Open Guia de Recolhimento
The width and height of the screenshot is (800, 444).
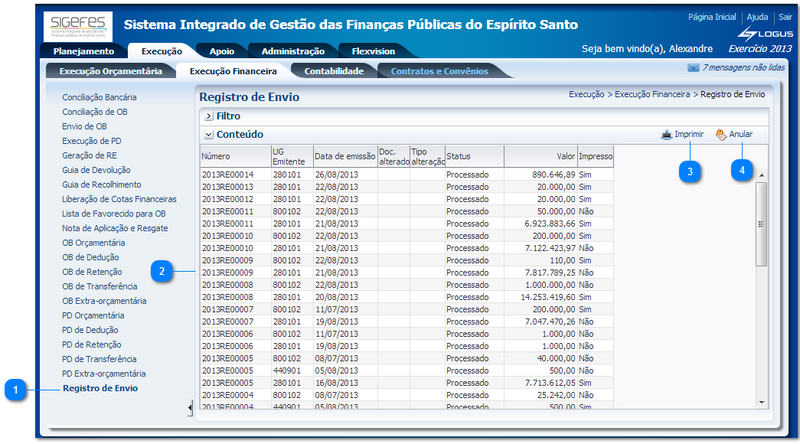pyautogui.click(x=102, y=184)
